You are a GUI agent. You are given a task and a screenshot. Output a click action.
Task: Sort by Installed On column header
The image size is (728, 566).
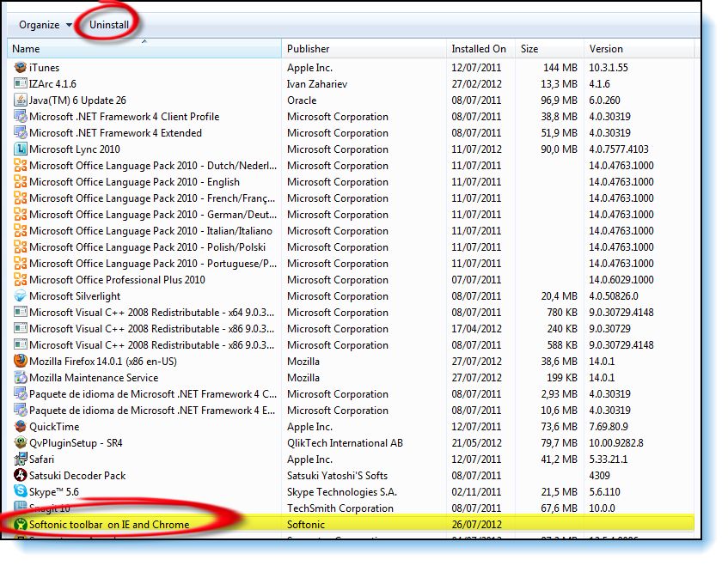pyautogui.click(x=480, y=49)
